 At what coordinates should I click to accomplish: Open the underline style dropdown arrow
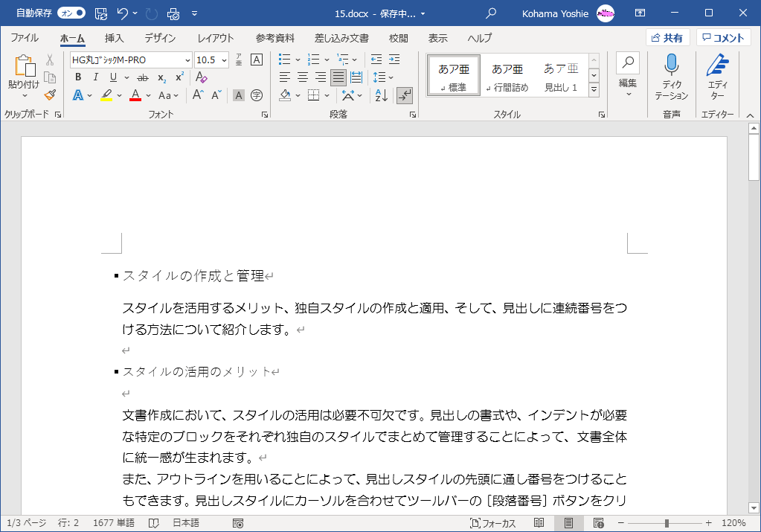pyautogui.click(x=126, y=77)
